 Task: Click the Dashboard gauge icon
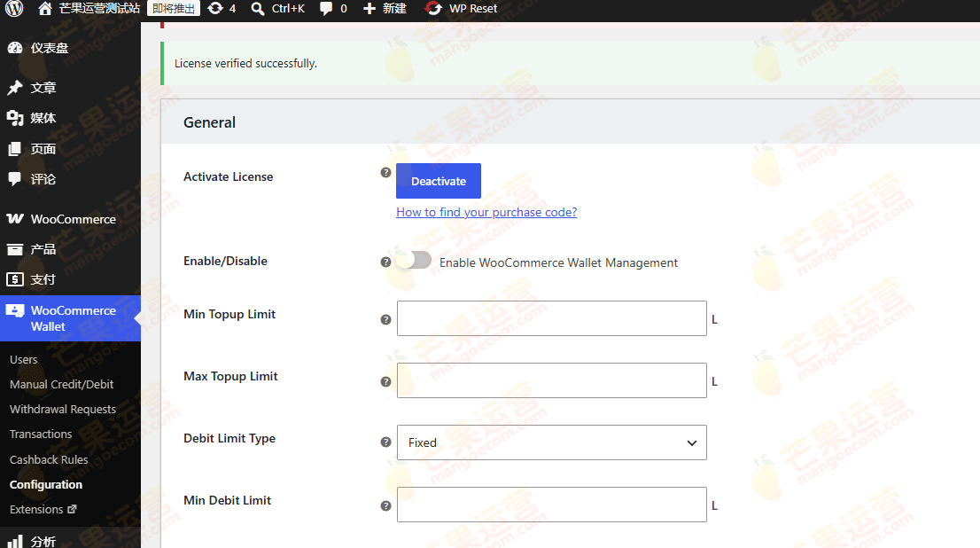pos(15,48)
